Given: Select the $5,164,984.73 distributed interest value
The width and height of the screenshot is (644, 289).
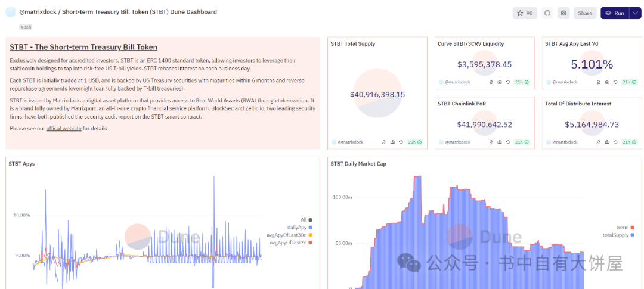Looking at the screenshot, I should coord(592,125).
